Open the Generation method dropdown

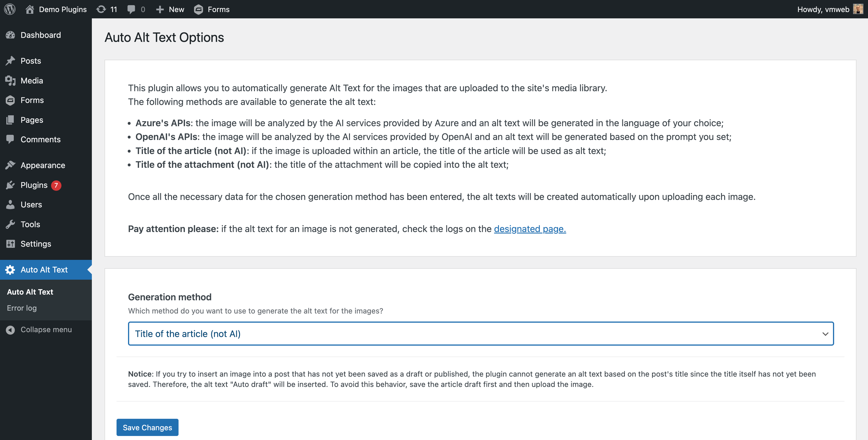pos(480,334)
